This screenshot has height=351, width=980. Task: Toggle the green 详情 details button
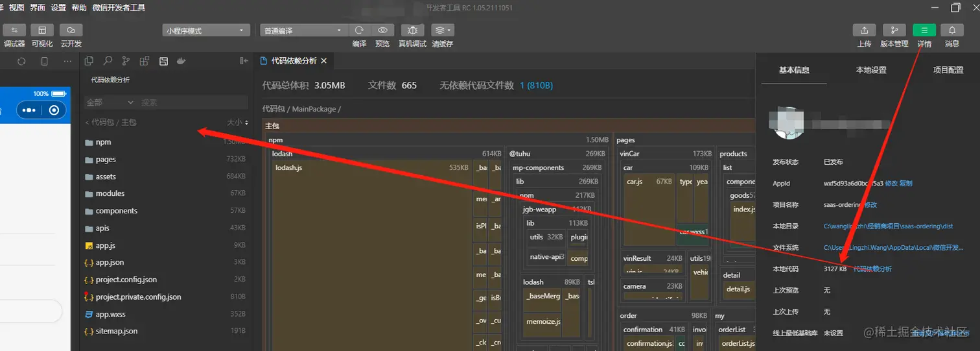pyautogui.click(x=924, y=30)
